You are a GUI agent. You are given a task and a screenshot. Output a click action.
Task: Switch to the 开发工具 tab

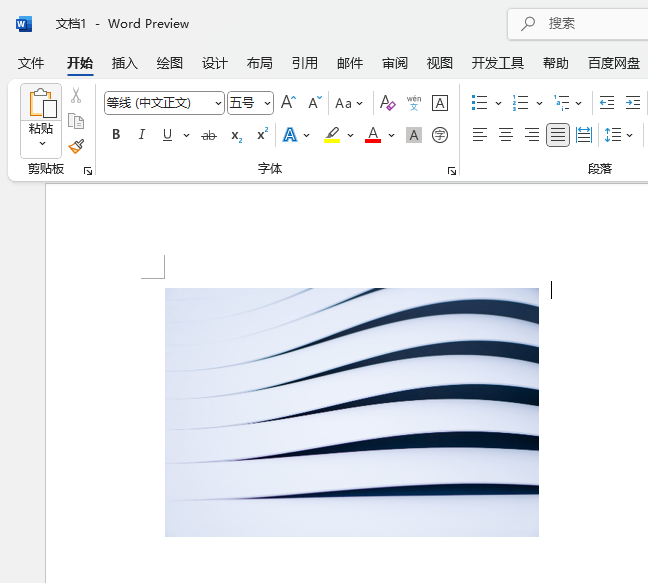coord(498,63)
